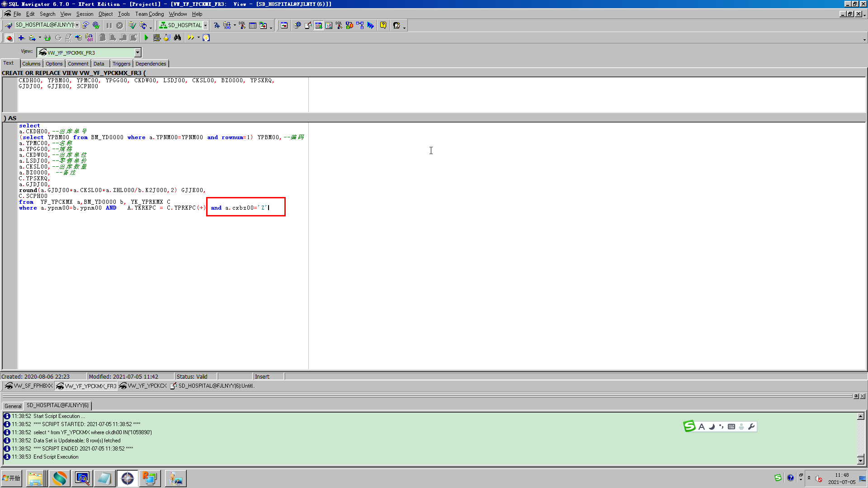868x488 pixels.
Task: Click the stop execution icon
Action: coord(119,26)
